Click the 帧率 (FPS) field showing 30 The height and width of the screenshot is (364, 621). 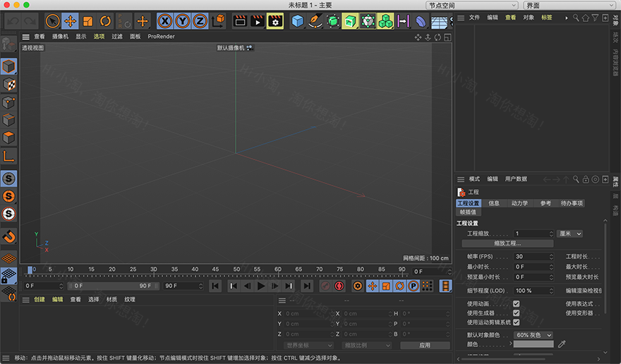533,257
